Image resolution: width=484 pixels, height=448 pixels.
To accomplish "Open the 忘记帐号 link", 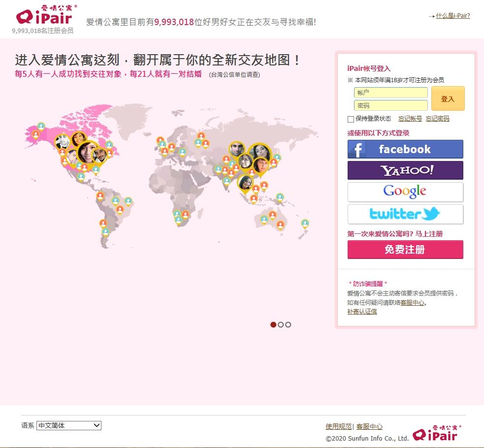I will click(410, 119).
